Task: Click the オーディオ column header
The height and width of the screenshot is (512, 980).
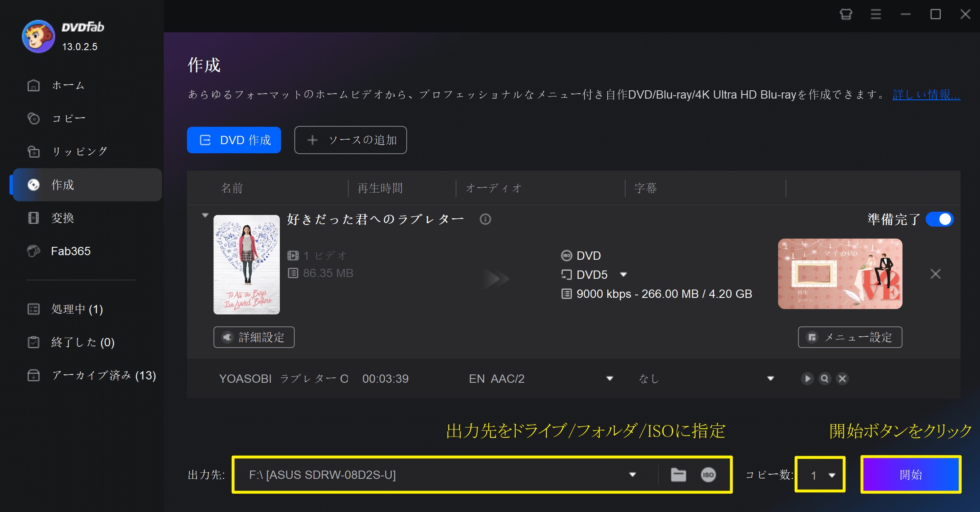Action: pos(494,188)
